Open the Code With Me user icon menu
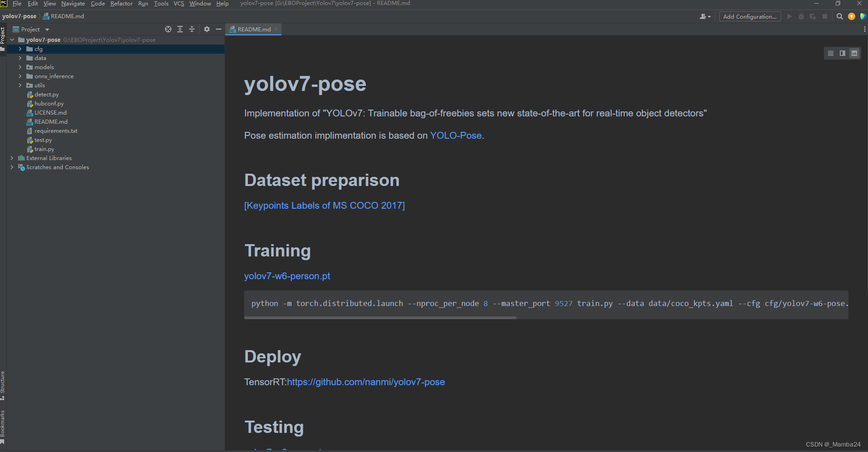This screenshot has width=868, height=452. pos(705,16)
